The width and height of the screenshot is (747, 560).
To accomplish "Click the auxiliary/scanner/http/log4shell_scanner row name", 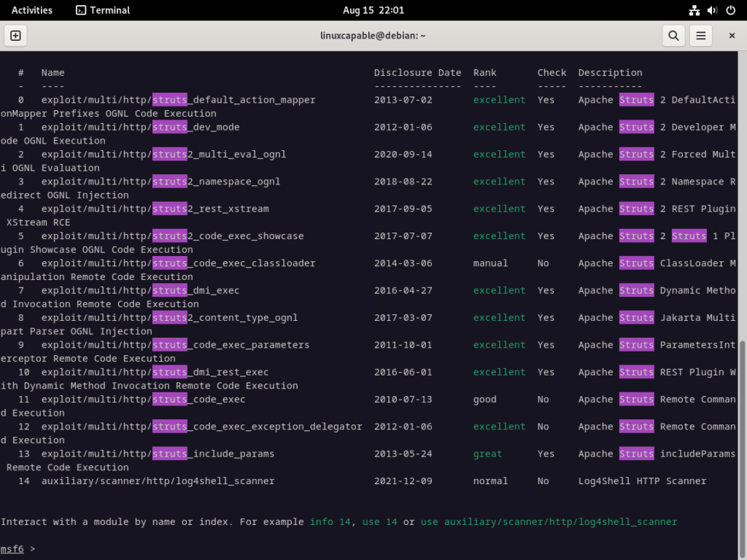I will (x=158, y=481).
